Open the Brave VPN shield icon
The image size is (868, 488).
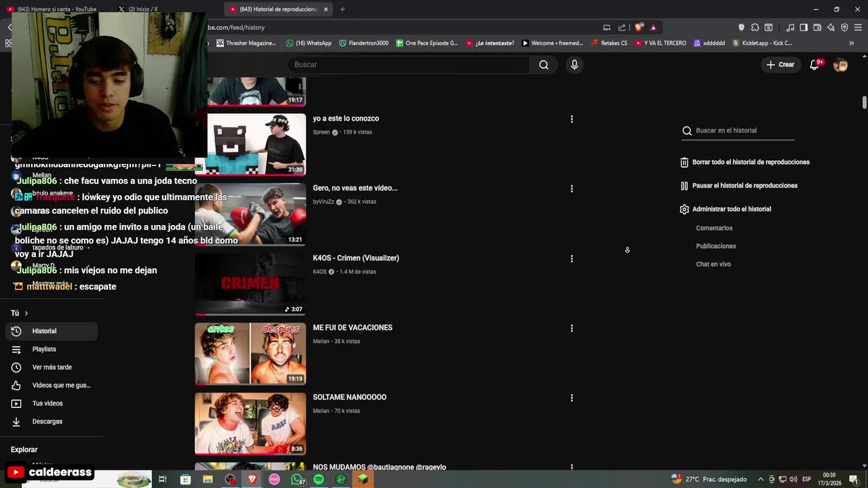click(844, 28)
